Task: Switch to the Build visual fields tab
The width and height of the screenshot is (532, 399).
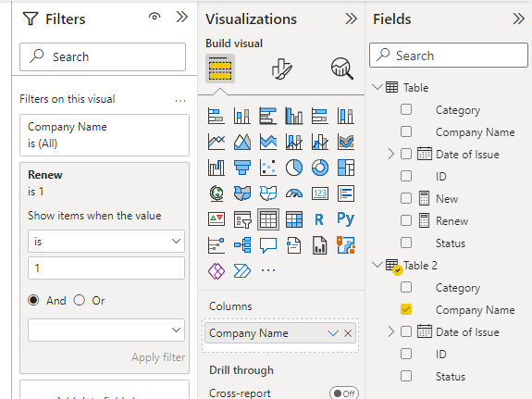Action: click(x=220, y=69)
